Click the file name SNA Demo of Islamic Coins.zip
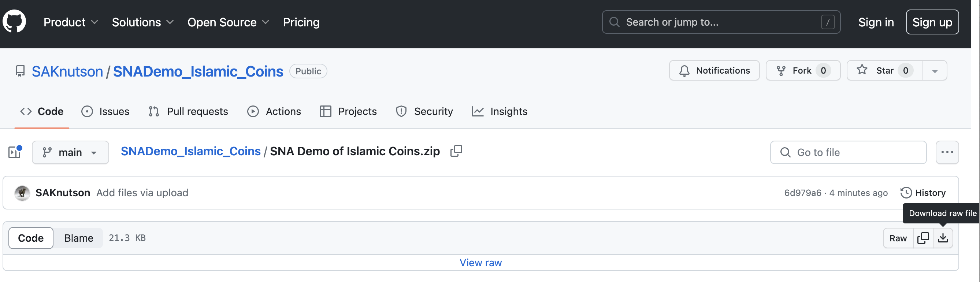980x282 pixels. [354, 151]
